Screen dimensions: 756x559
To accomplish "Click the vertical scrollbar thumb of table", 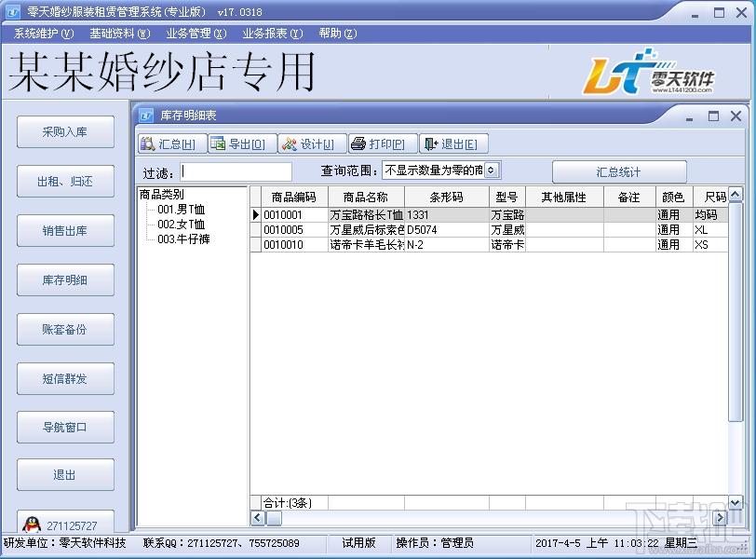I will click(735, 312).
